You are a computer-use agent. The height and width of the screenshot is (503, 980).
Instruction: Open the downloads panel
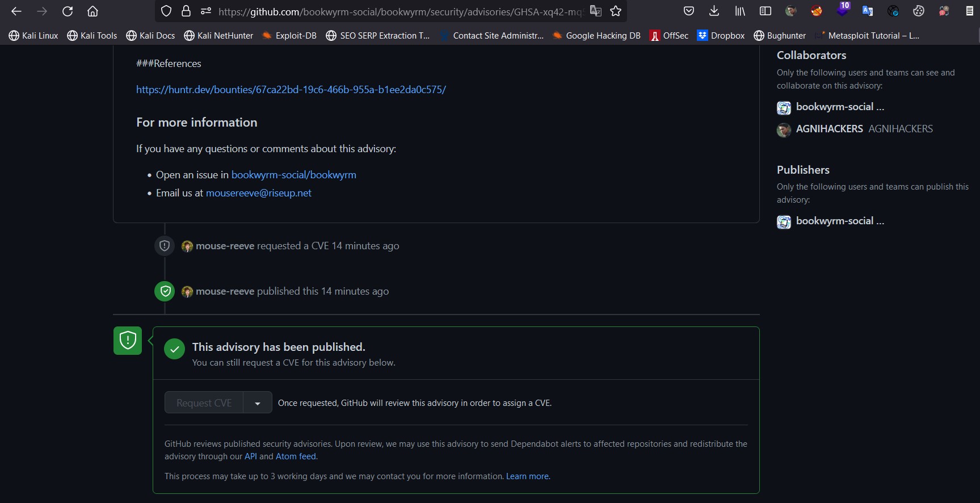click(714, 11)
